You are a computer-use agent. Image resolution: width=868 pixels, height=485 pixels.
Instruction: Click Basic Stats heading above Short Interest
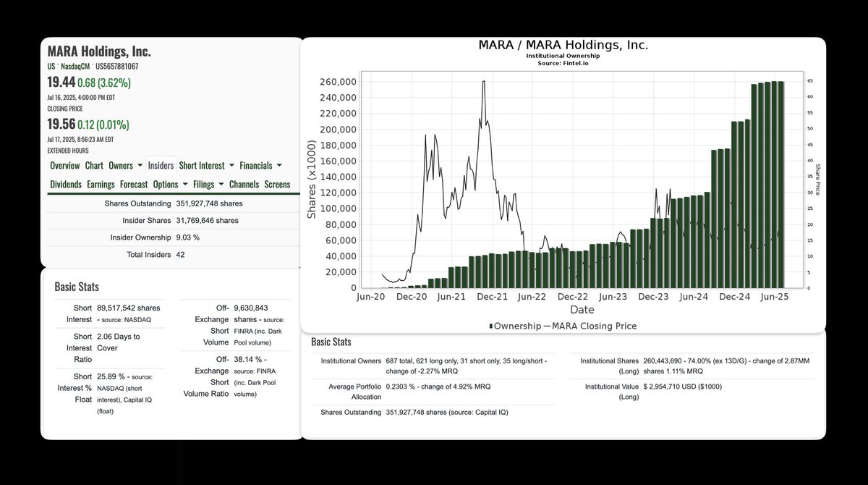coord(77,287)
